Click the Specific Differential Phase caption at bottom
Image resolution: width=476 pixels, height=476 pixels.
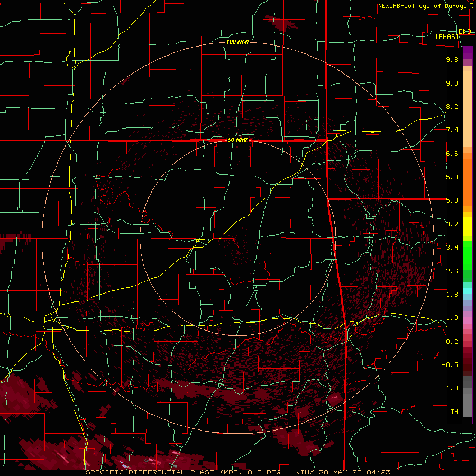click(238, 472)
